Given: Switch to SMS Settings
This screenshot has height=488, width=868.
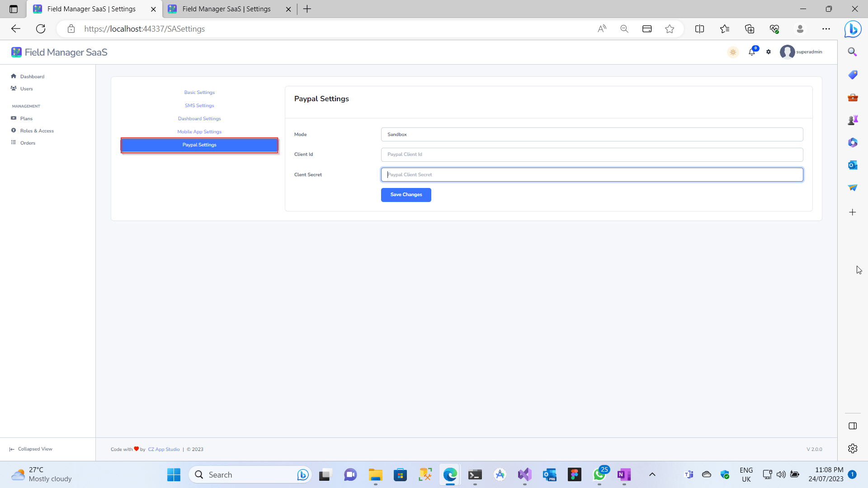Looking at the screenshot, I should pyautogui.click(x=199, y=105).
